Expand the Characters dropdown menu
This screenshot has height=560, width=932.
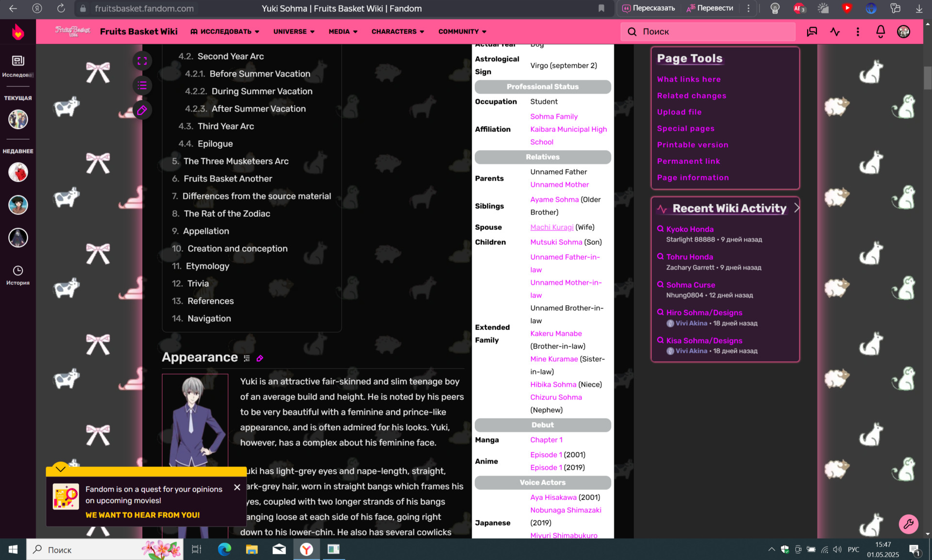point(398,32)
